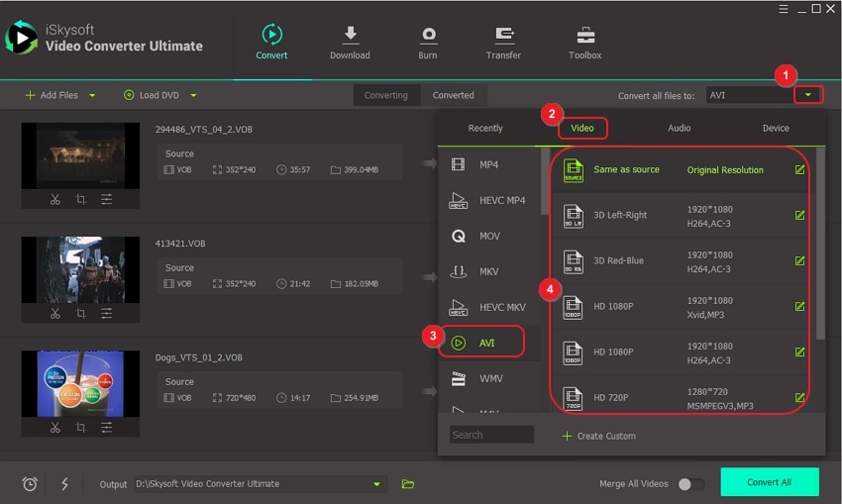Click the edit icon for 3D Left-Right preset
The height and width of the screenshot is (504, 842).
click(799, 216)
